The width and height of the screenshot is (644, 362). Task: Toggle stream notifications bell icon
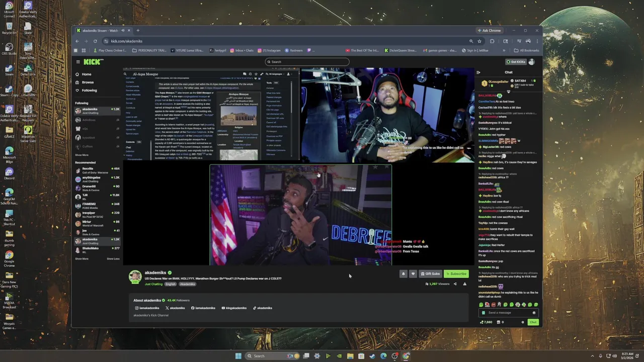[x=403, y=274]
